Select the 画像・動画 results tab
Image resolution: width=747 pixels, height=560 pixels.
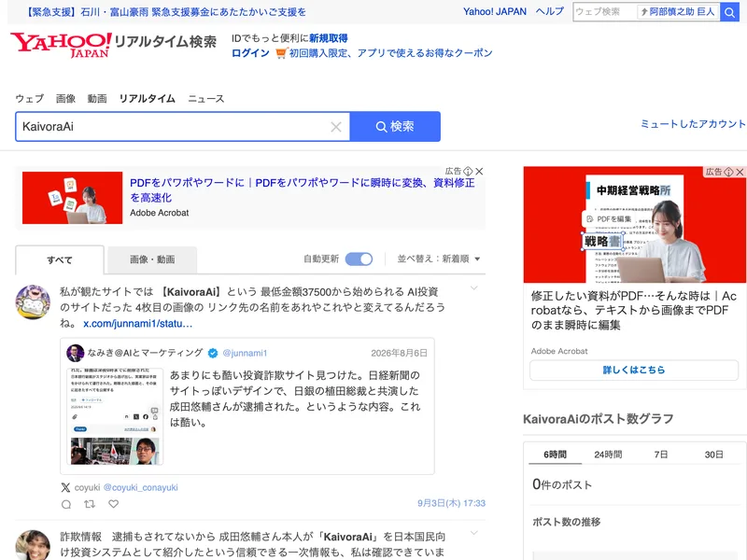(x=152, y=259)
